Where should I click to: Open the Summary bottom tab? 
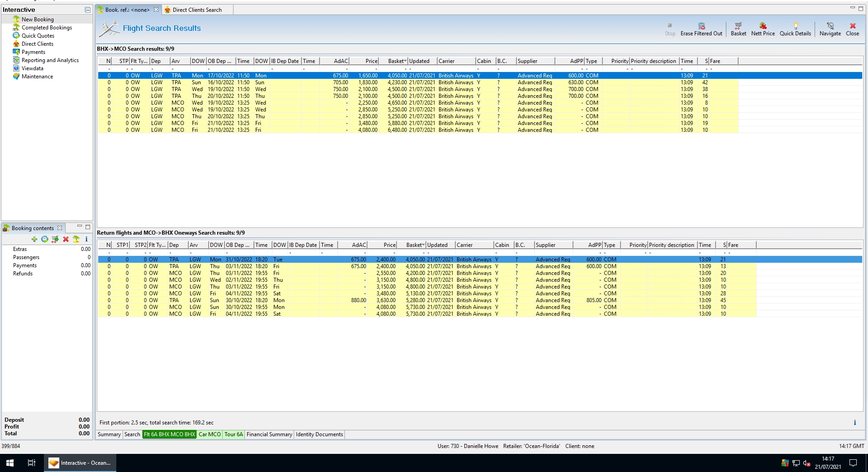pos(109,434)
